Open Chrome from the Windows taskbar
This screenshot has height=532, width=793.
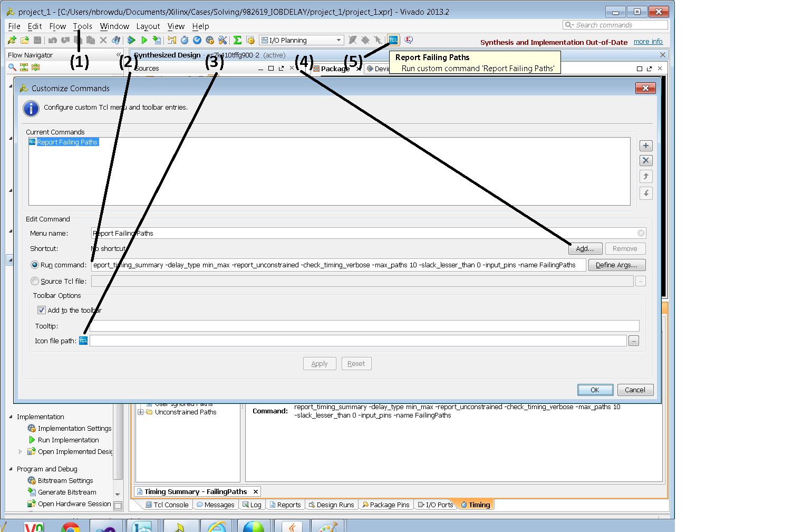[71, 526]
